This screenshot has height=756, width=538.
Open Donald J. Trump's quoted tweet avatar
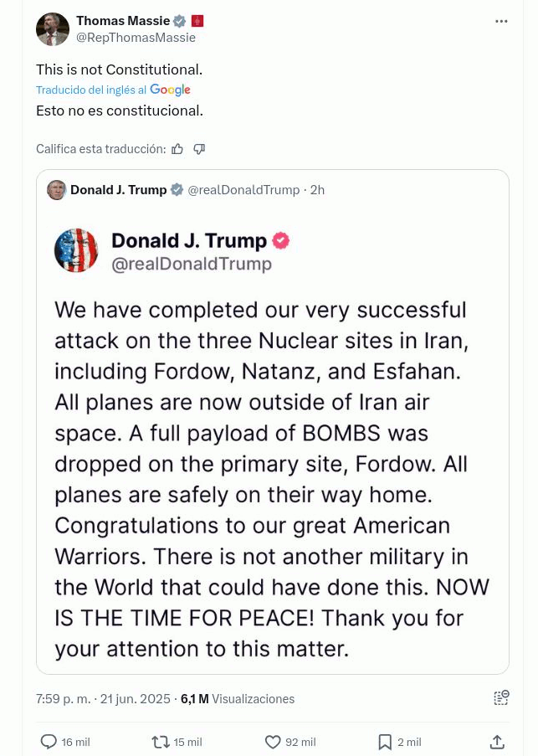[x=57, y=190]
